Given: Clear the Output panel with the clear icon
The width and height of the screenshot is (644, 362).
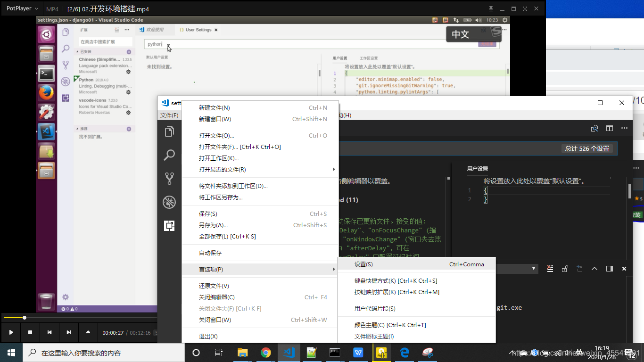Looking at the screenshot, I should (550, 269).
